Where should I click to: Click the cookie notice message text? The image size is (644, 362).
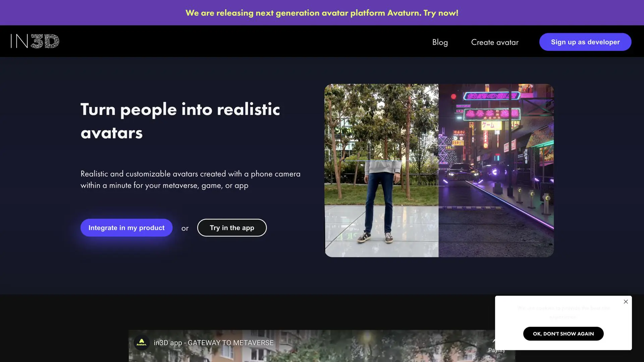pyautogui.click(x=563, y=312)
